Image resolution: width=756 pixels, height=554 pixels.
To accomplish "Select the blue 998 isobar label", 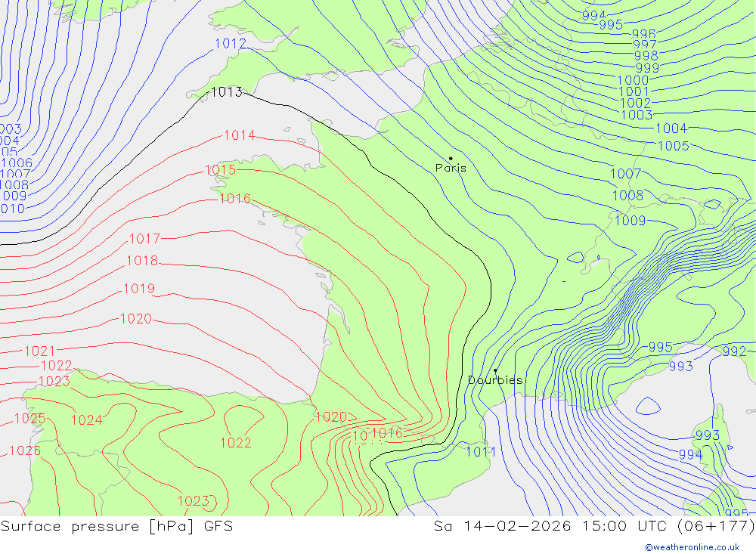I will 646,56.
